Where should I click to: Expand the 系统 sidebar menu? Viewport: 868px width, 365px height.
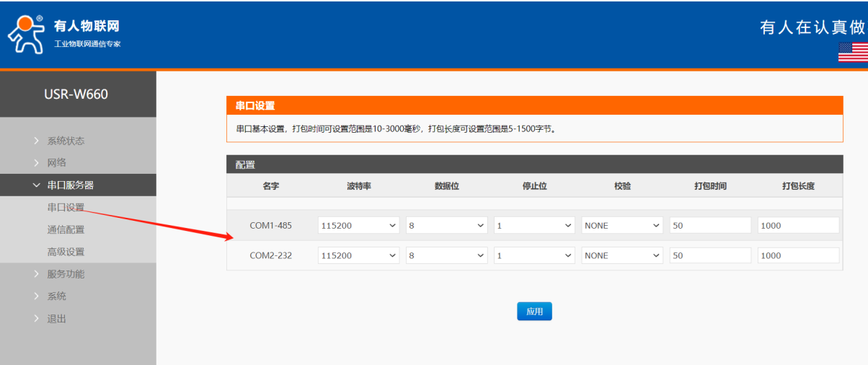tap(57, 296)
